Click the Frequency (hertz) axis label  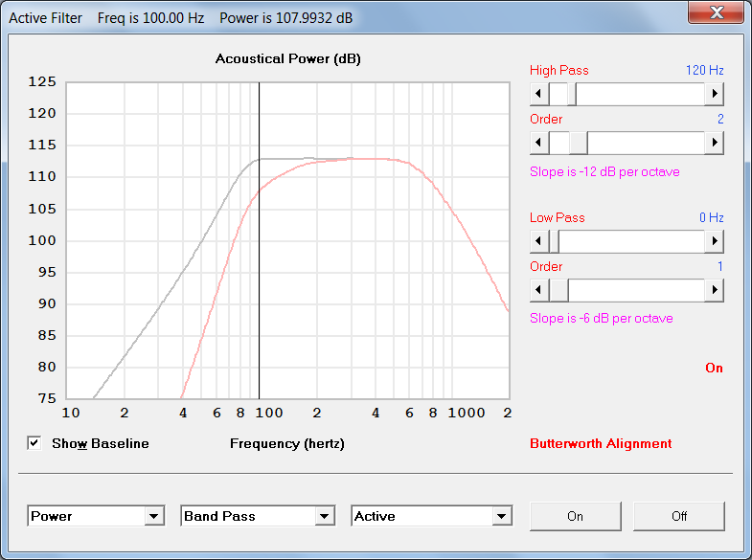tap(287, 443)
